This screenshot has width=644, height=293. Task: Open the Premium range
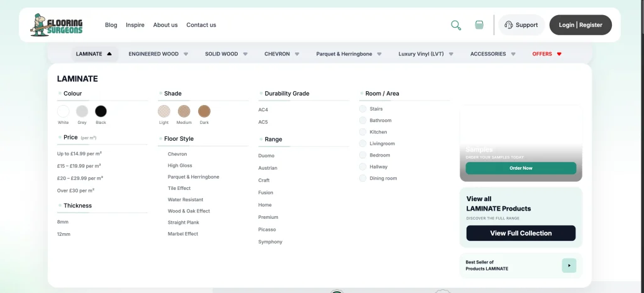tap(268, 218)
